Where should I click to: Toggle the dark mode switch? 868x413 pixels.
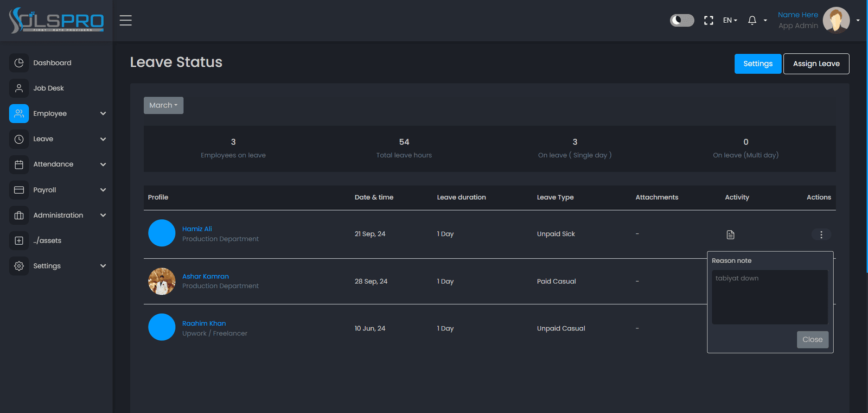[x=682, y=20]
